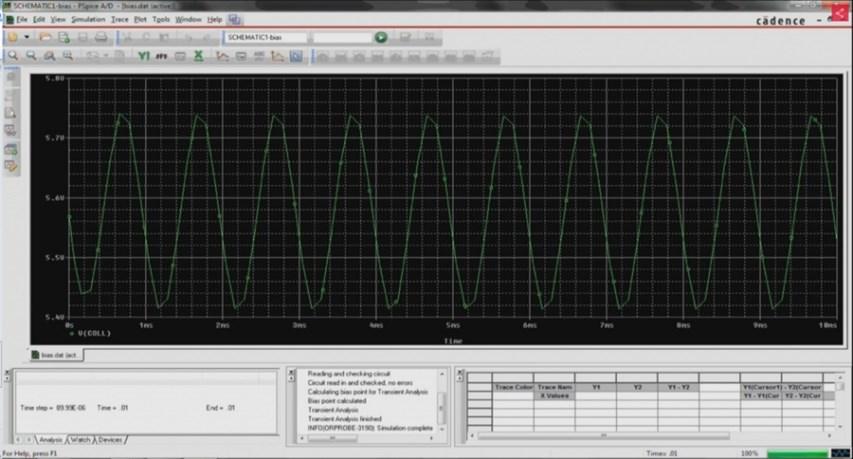Viewport: 853px width, 459px height.
Task: Toggle the green X axis icon
Action: click(199, 55)
